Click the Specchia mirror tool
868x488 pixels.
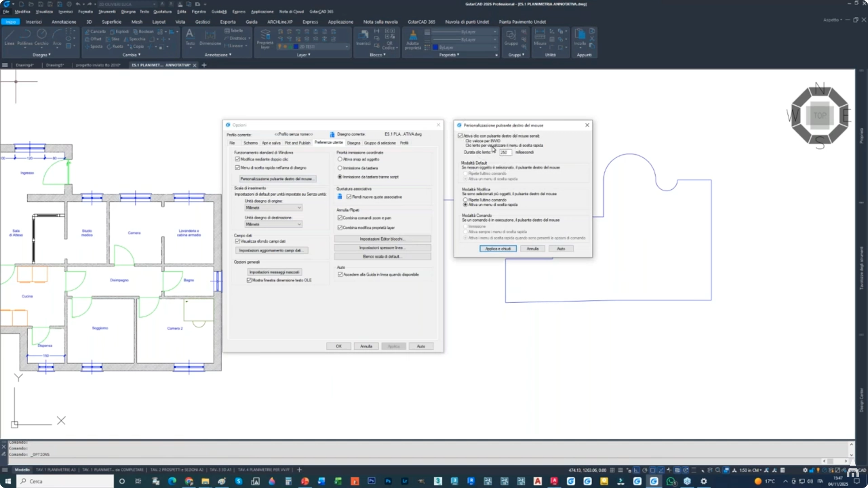[134, 39]
